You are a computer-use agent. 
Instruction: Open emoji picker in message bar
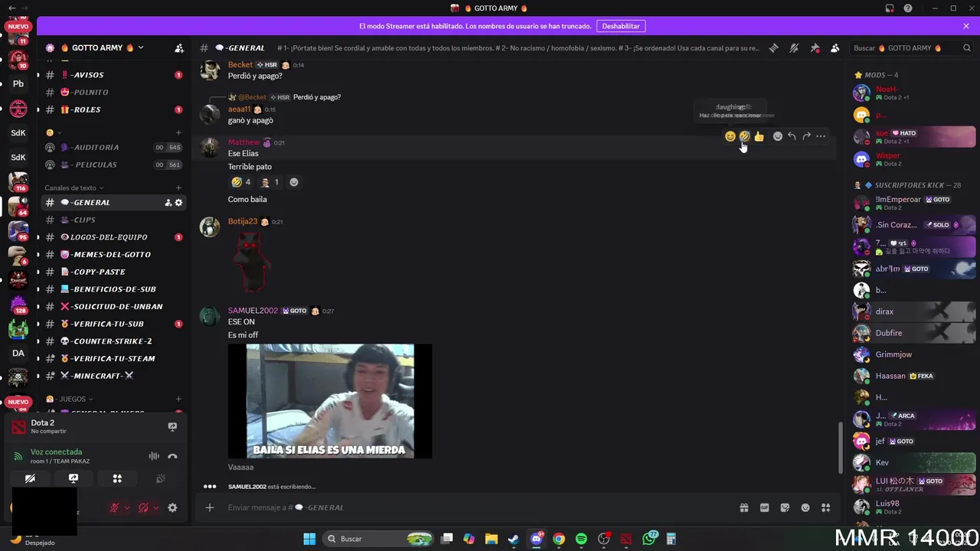[x=805, y=507]
